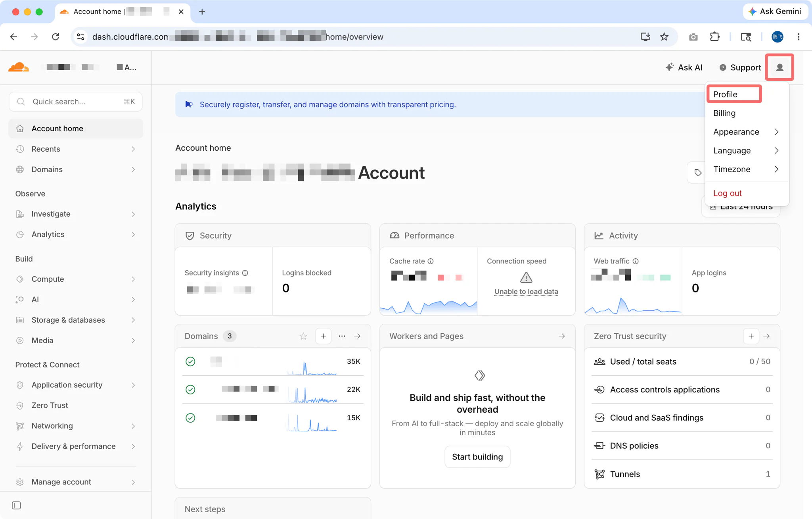
Task: Open the Security analytics card header
Action: tap(273, 236)
